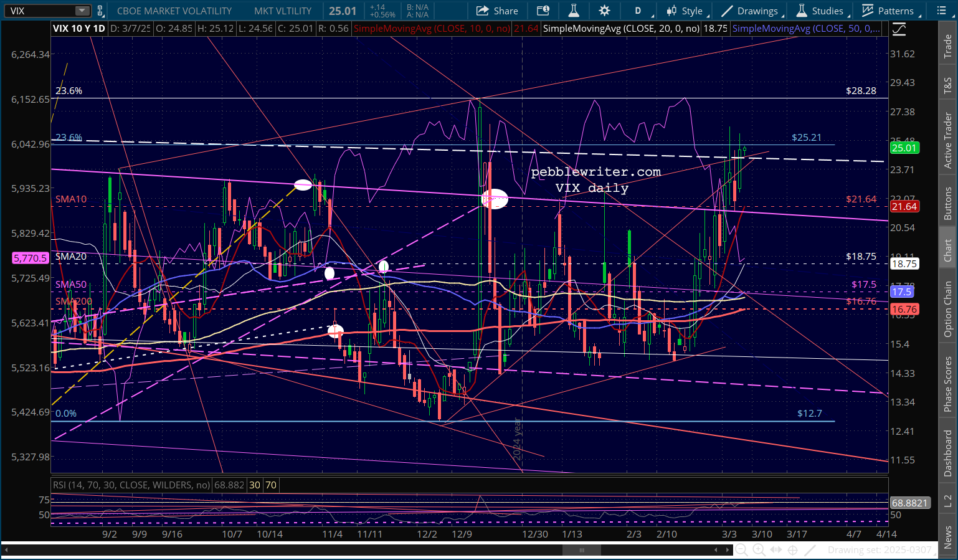958x560 pixels.
Task: Click the RSI (14, 70, 30, CLOSE, WILDERS) label
Action: [x=131, y=485]
